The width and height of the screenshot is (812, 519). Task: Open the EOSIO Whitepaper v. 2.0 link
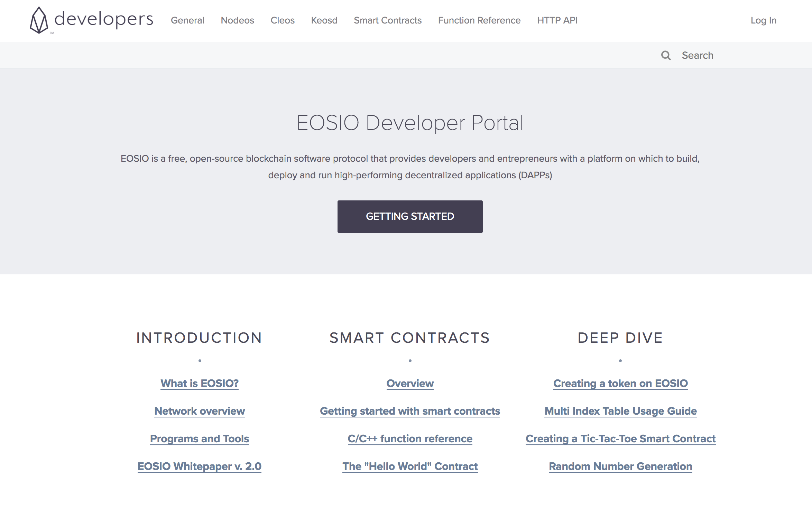(200, 466)
